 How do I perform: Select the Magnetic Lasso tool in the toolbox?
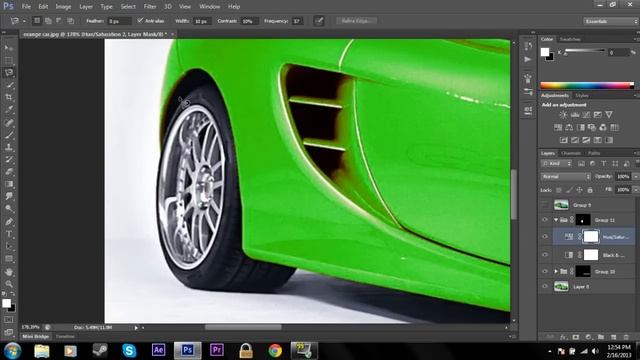tap(9, 73)
